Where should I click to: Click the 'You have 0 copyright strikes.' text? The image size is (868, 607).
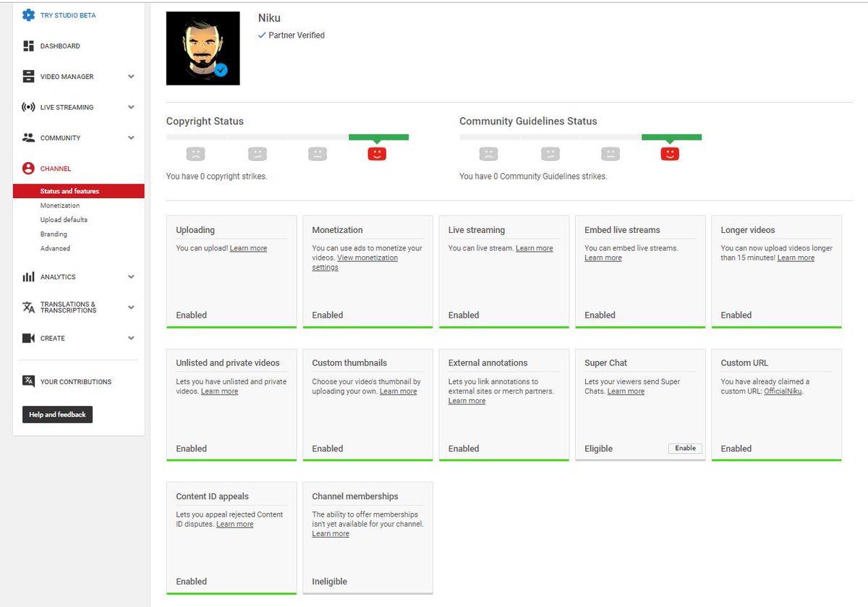(x=216, y=177)
